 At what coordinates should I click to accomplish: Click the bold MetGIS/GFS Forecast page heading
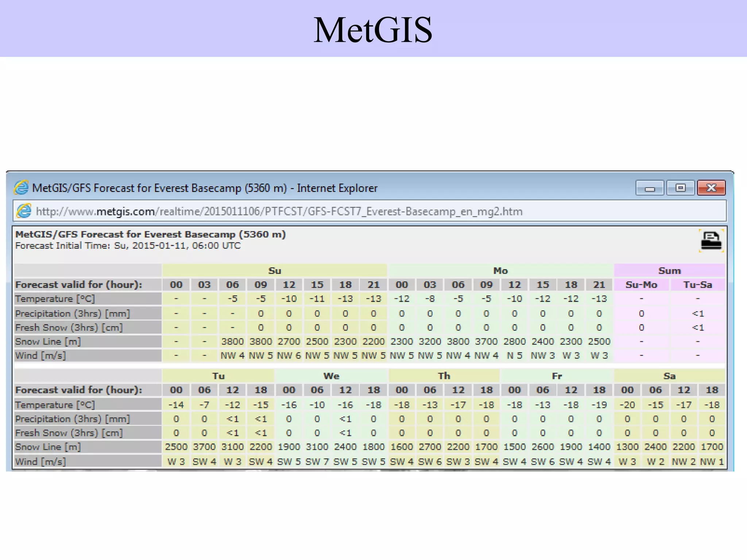(150, 234)
